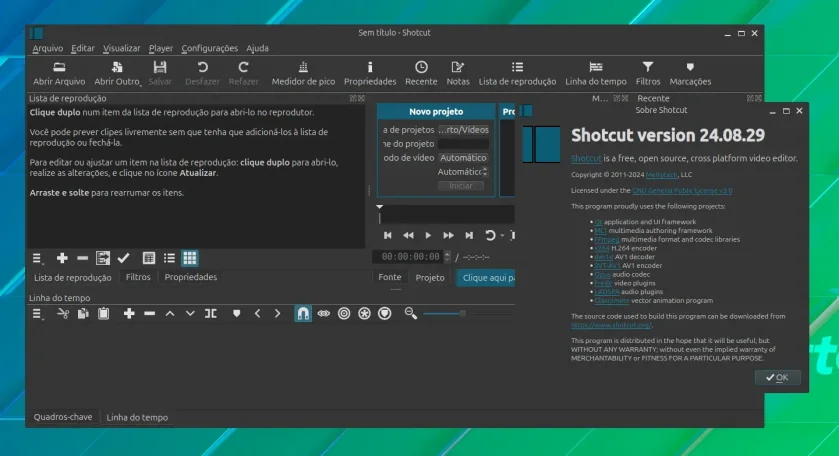840x456 pixels.
Task: Open the loop options dropdown arrow
Action: tap(502, 236)
